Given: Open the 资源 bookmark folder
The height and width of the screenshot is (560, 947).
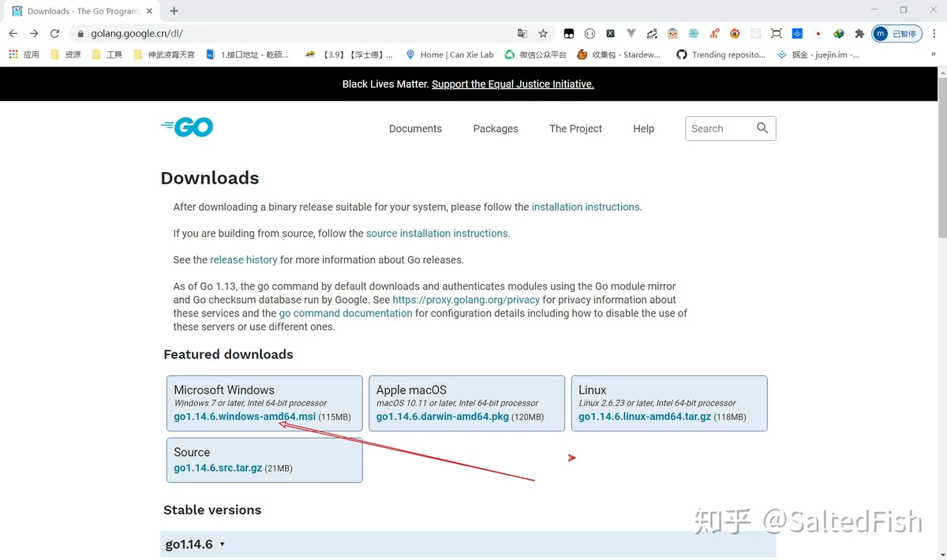Looking at the screenshot, I should (x=66, y=54).
